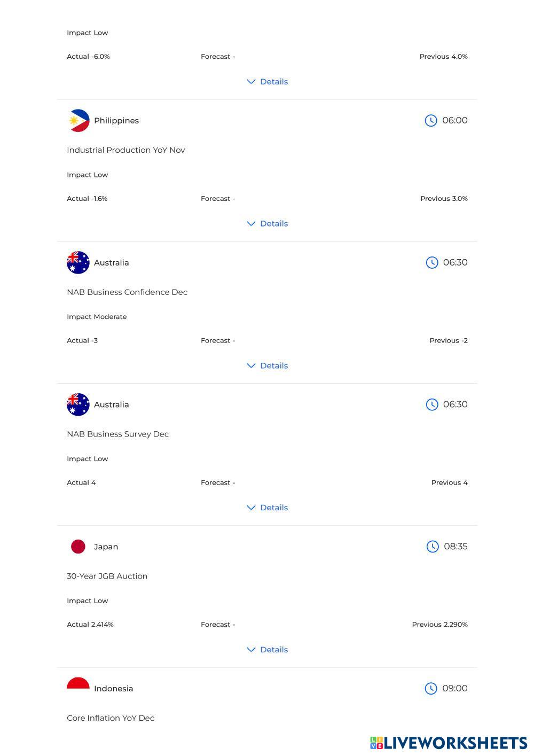Image resolution: width=534 pixels, height=756 pixels.
Task: Click the Australia flag beside NAB Business Survey
Action: click(x=78, y=404)
